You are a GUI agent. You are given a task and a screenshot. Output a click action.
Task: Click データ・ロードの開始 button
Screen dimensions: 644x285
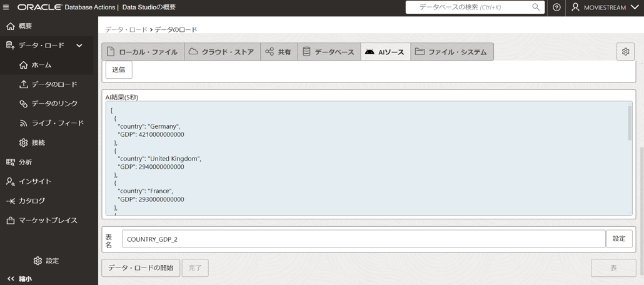coord(141,267)
